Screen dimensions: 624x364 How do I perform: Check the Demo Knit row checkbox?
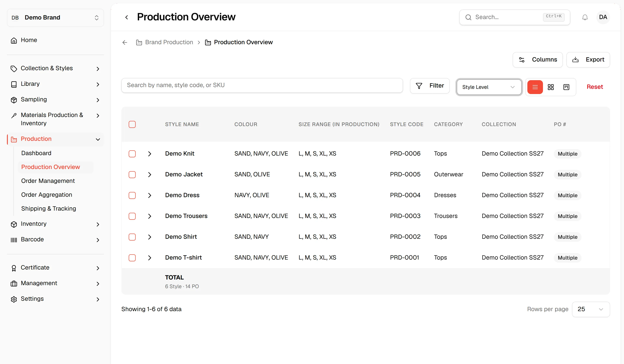(132, 154)
